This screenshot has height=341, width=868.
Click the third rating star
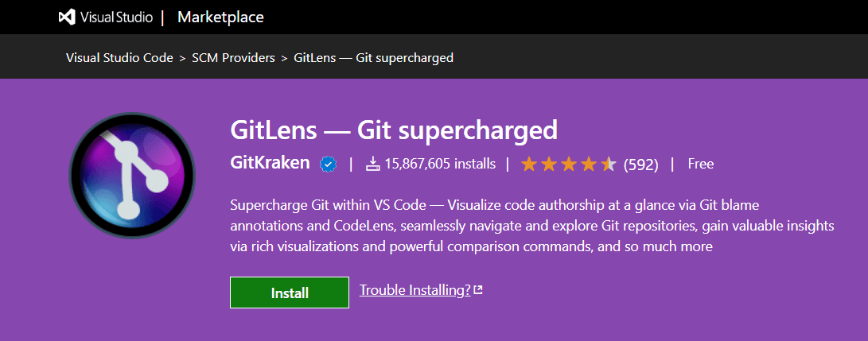(569, 165)
